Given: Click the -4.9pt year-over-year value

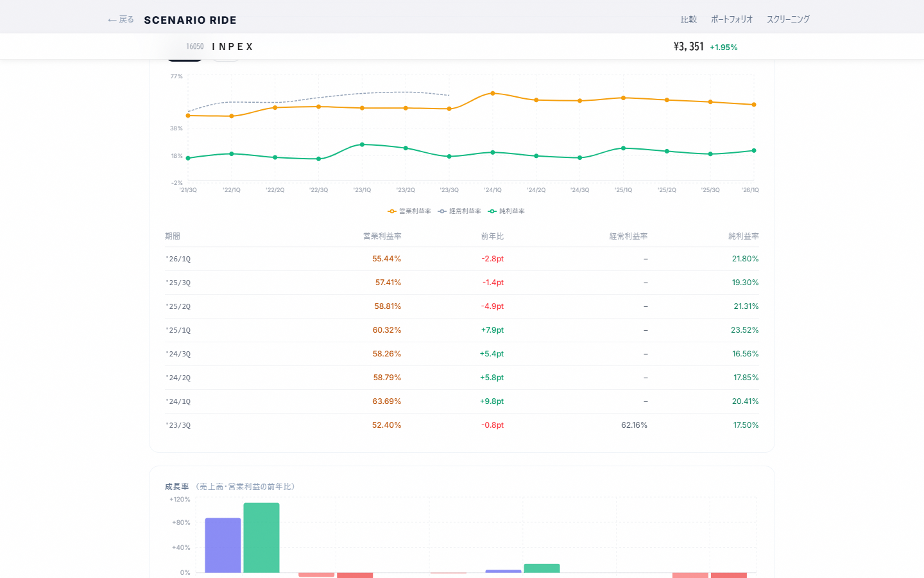Looking at the screenshot, I should (x=493, y=306).
